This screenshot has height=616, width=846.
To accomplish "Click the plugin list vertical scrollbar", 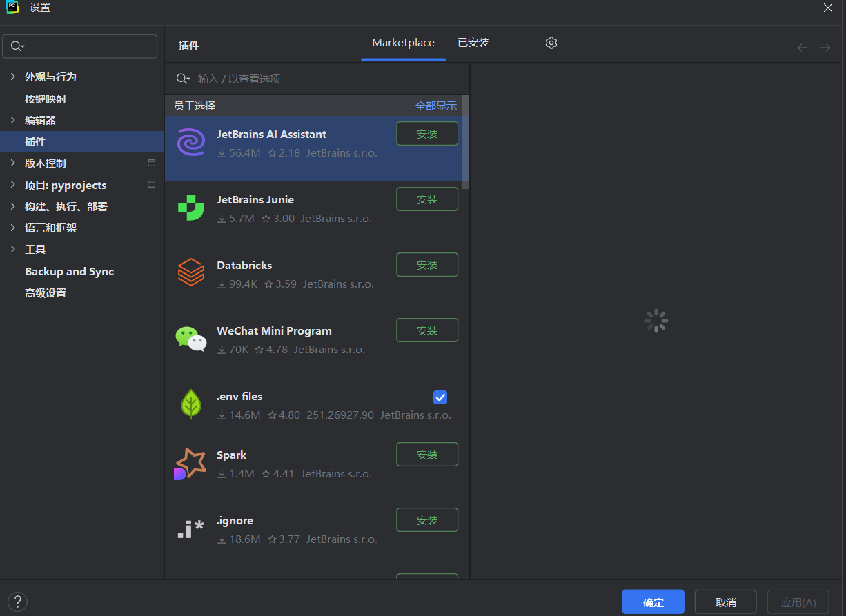I will [x=465, y=142].
